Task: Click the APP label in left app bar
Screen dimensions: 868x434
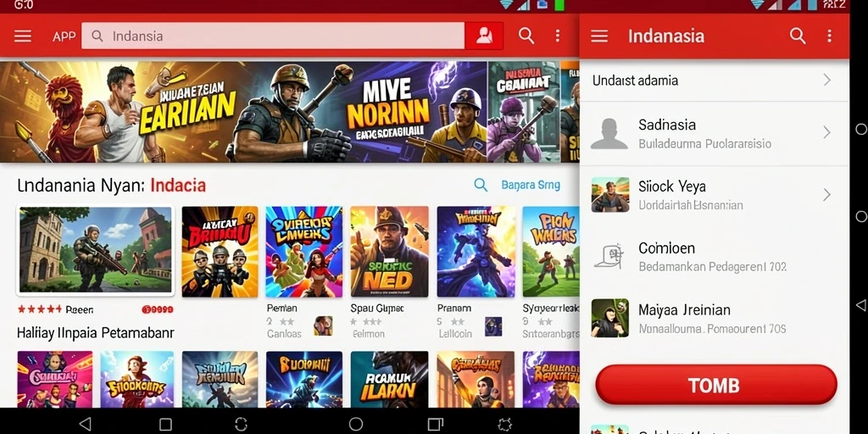Action: coord(64,36)
